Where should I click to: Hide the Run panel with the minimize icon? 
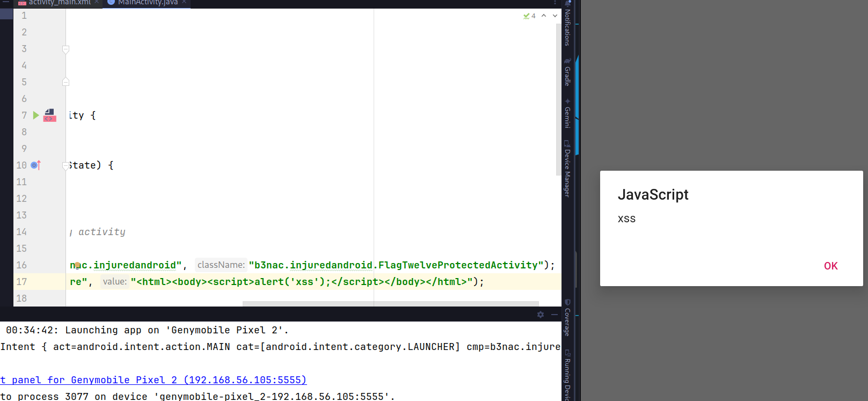click(555, 315)
